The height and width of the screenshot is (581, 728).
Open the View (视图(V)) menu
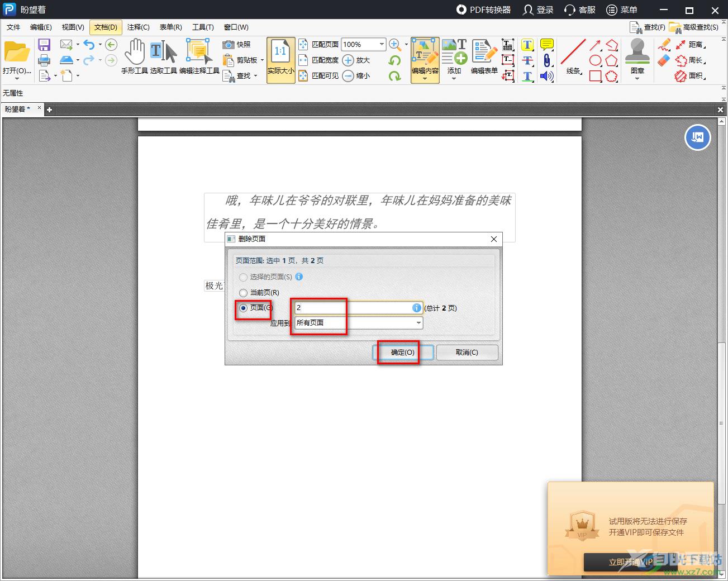pyautogui.click(x=73, y=27)
